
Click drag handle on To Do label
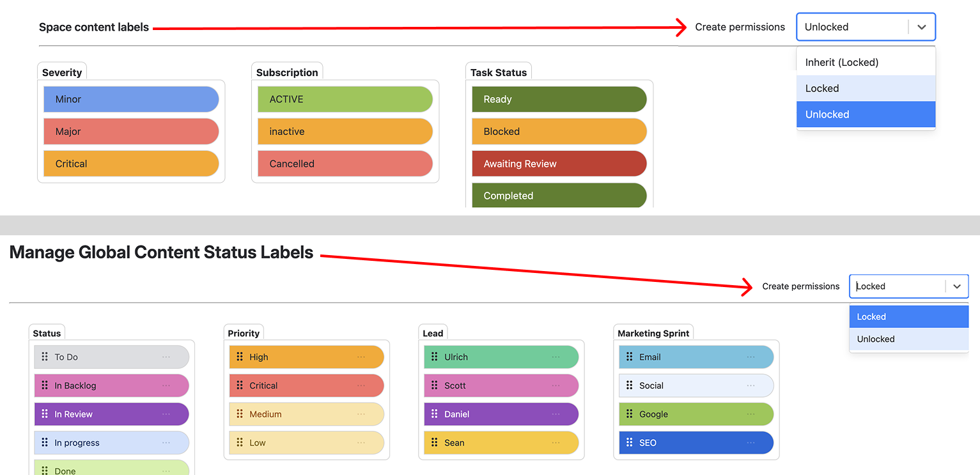click(x=45, y=357)
